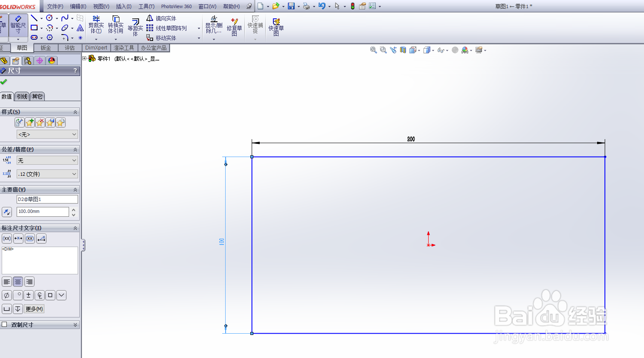Click Trim Entities (剪裁实体) tool
The height and width of the screenshot is (358, 644).
(x=96, y=25)
